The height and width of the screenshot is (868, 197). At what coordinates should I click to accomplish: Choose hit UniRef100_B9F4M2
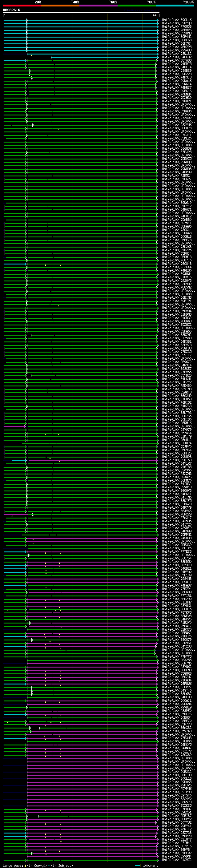(177, 37)
